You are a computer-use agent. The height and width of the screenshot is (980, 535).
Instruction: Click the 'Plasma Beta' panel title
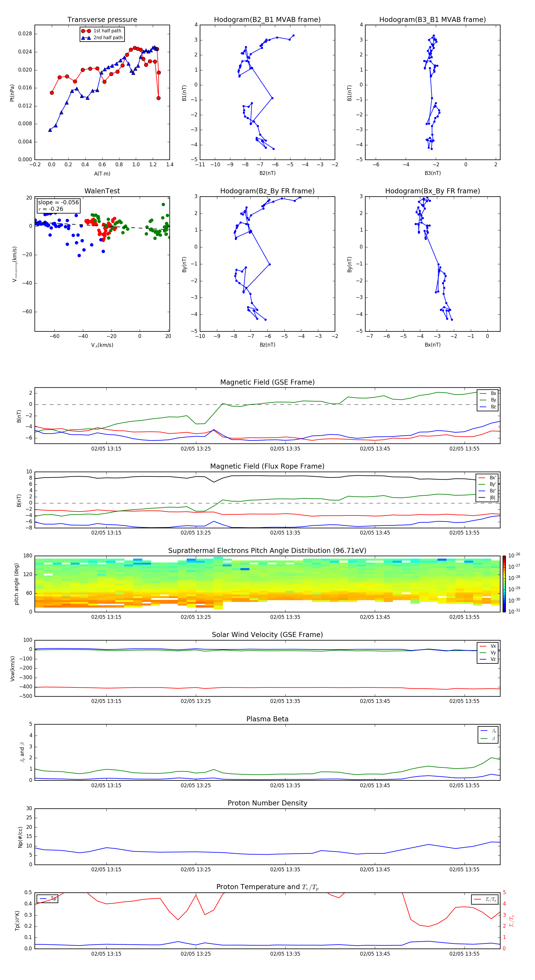tap(267, 719)
